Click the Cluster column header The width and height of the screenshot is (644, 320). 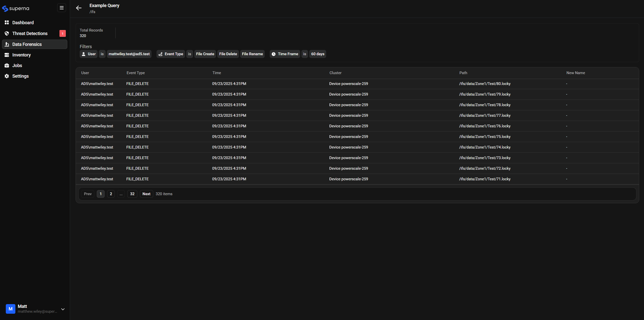click(x=335, y=73)
